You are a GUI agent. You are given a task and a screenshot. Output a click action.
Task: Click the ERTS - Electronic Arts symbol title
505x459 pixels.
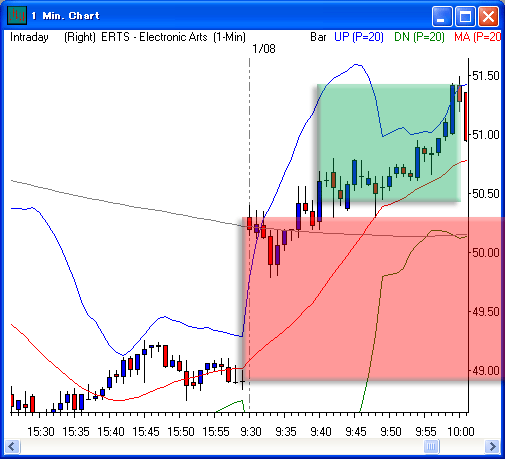pyautogui.click(x=154, y=37)
